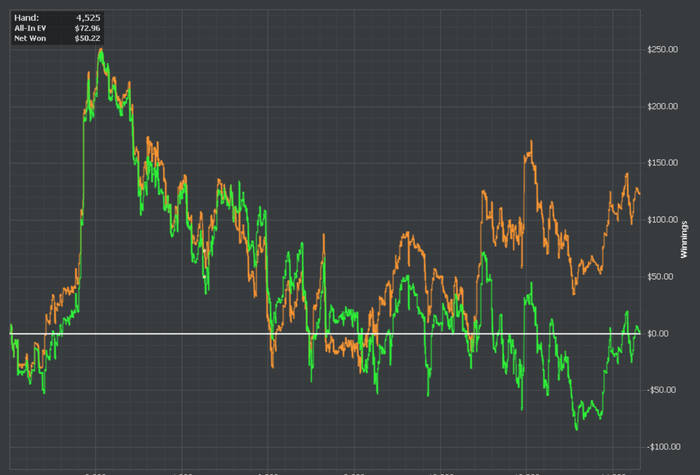Click the $200.00 axis label
This screenshot has width=700, height=475.
(662, 106)
